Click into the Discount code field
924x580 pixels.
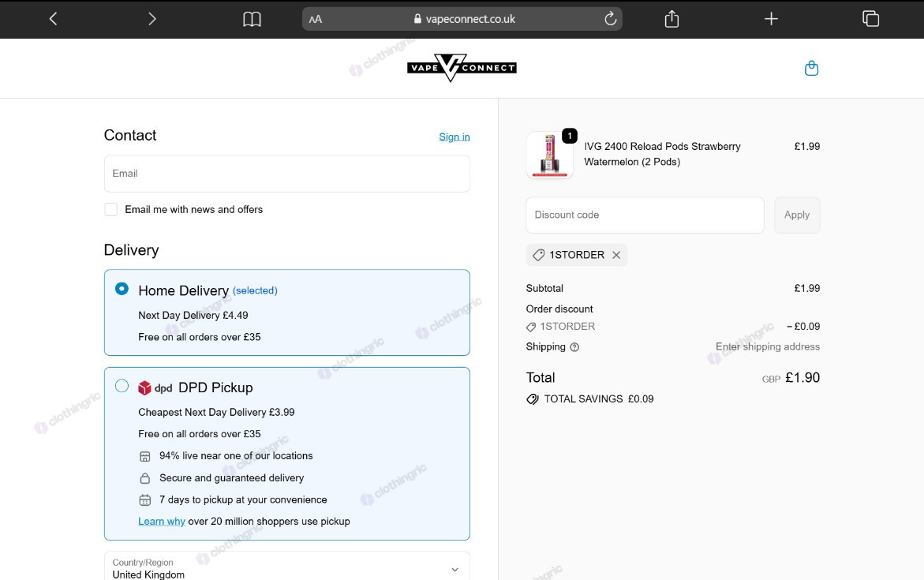click(x=645, y=215)
